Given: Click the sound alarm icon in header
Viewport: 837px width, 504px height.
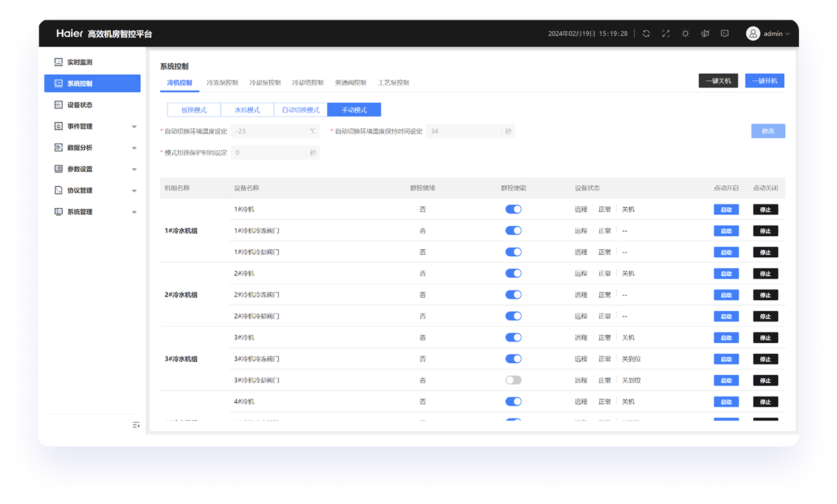Looking at the screenshot, I should (x=705, y=34).
